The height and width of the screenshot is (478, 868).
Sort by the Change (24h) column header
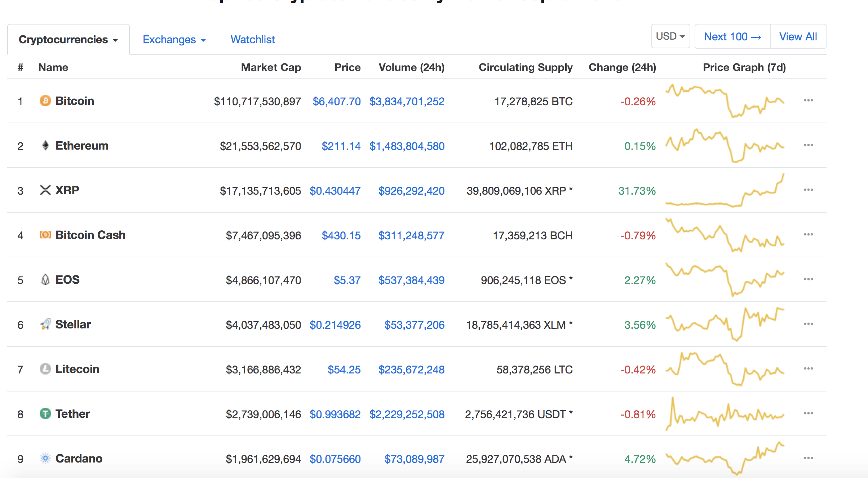coord(623,67)
